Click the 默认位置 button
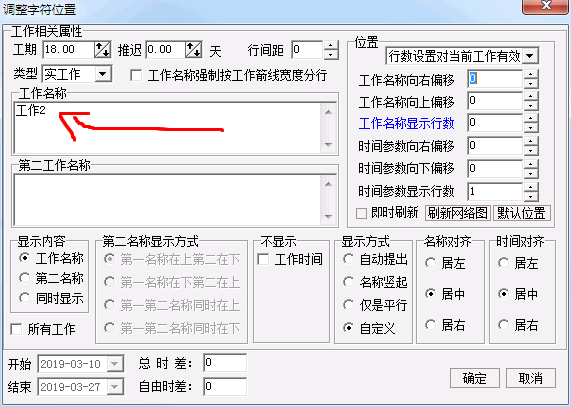The height and width of the screenshot is (407, 571). coord(521,213)
